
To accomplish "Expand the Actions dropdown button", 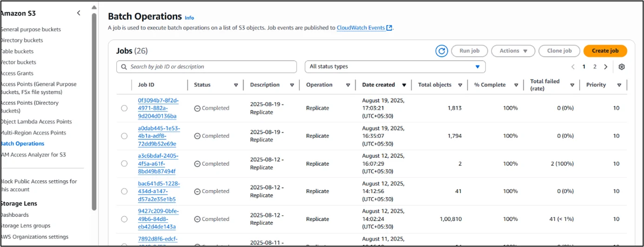I will 513,51.
